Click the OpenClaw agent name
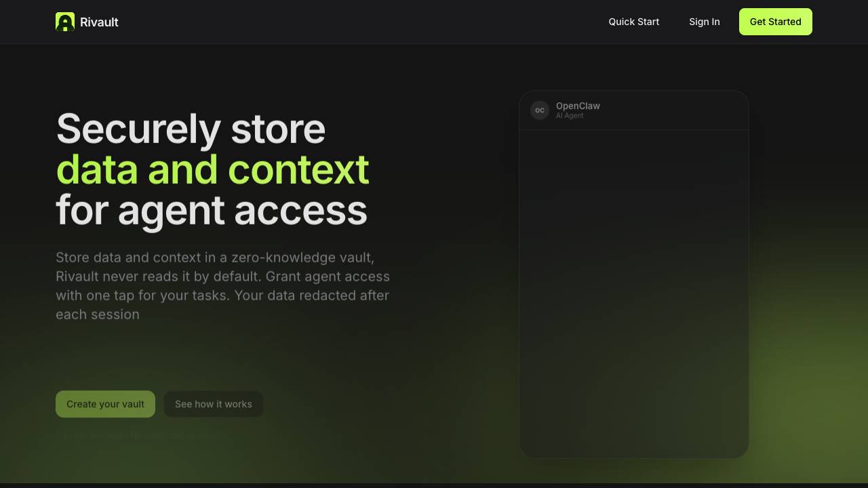The image size is (868, 488). 578,106
